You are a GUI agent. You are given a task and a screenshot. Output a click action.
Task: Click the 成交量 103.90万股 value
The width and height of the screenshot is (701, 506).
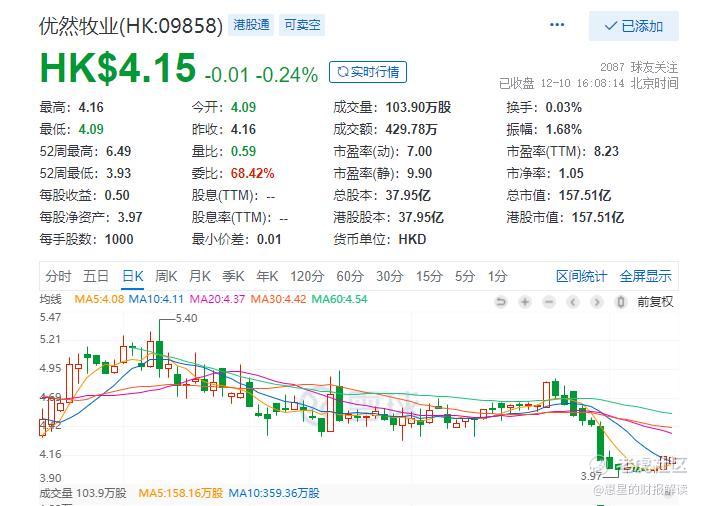pyautogui.click(x=418, y=107)
